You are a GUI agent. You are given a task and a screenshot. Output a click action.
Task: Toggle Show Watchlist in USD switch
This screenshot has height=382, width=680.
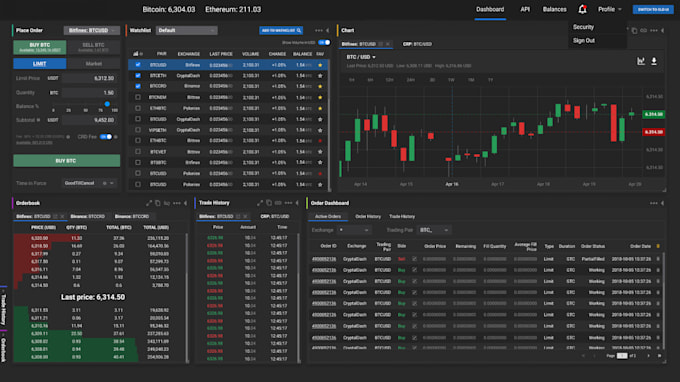point(324,42)
